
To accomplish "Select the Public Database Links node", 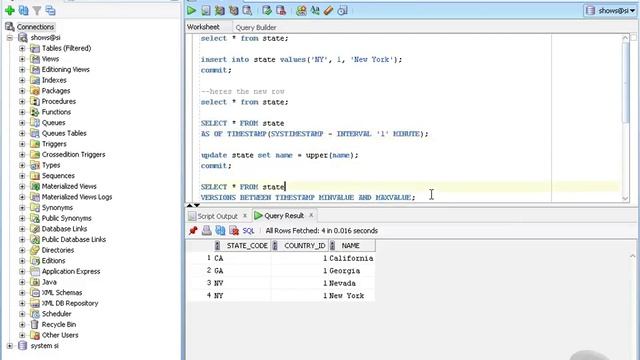I will tap(73, 240).
